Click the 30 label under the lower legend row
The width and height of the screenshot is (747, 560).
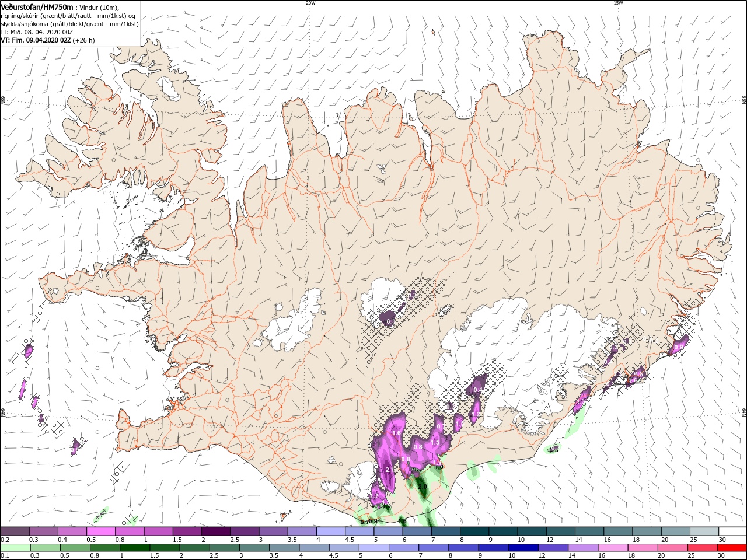(x=722, y=556)
